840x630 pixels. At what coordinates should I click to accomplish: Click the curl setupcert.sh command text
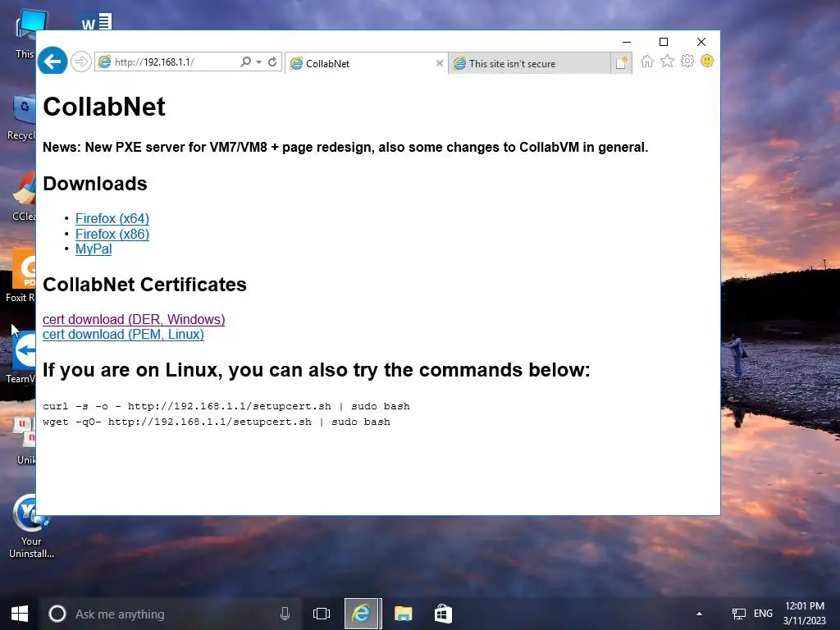[226, 406]
